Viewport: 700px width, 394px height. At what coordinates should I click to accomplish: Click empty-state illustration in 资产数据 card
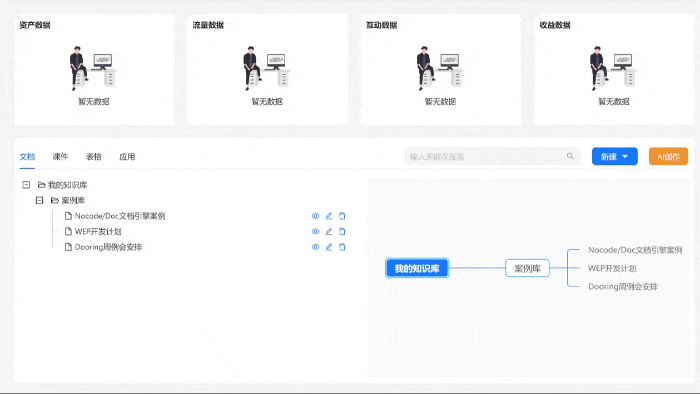pyautogui.click(x=93, y=68)
